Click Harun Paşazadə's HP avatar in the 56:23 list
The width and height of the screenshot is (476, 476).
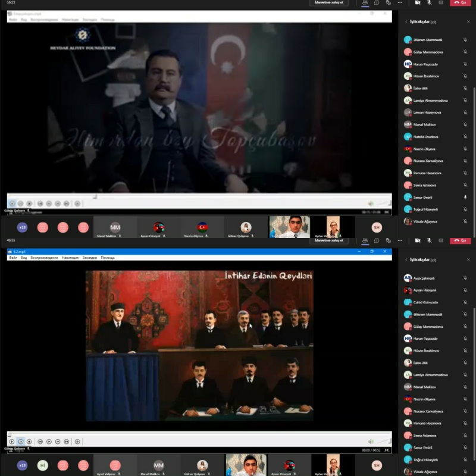[x=408, y=64]
